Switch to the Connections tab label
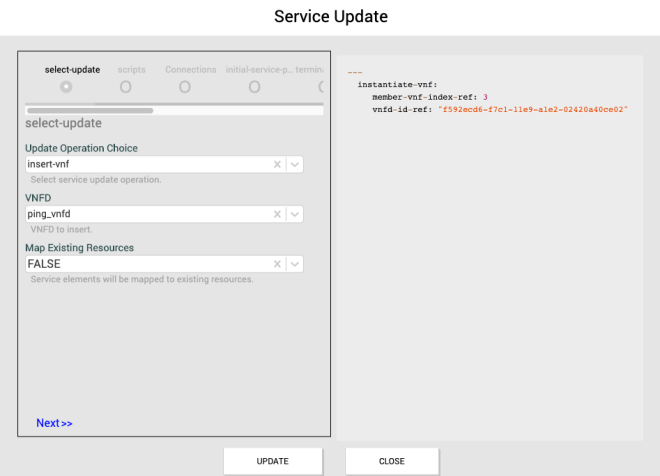660x476 pixels. [x=190, y=70]
